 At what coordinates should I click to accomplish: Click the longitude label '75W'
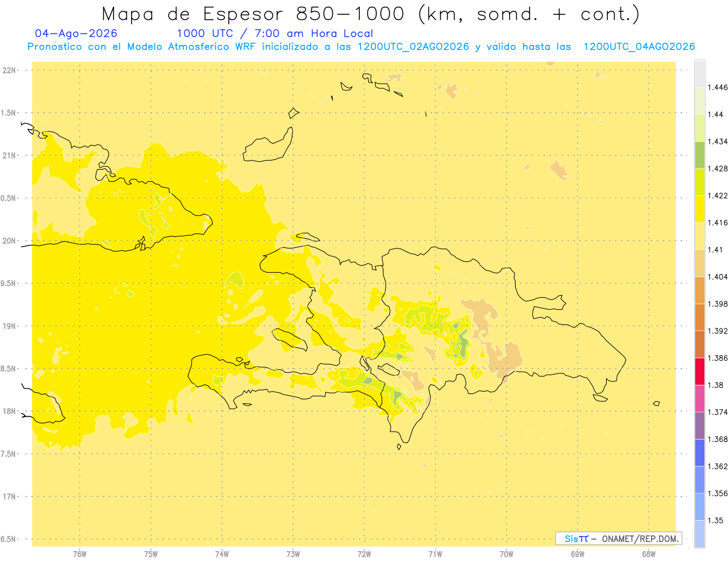point(151,554)
